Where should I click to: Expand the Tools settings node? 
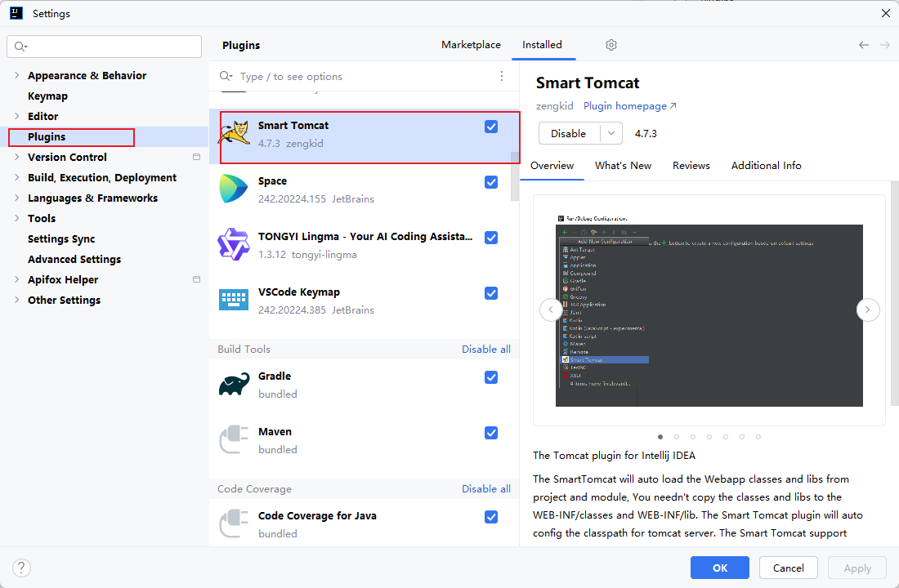pyautogui.click(x=16, y=218)
